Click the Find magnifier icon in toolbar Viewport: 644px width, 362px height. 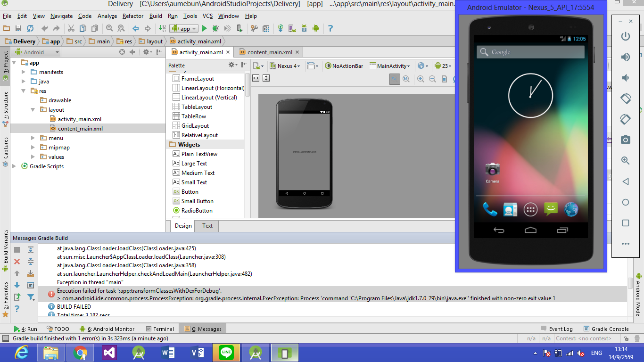point(109,28)
